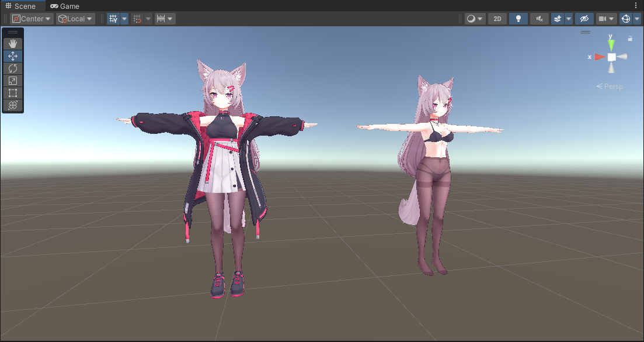The image size is (644, 342).
Task: Unmute scene audio with the speaker toggle
Action: tap(539, 19)
